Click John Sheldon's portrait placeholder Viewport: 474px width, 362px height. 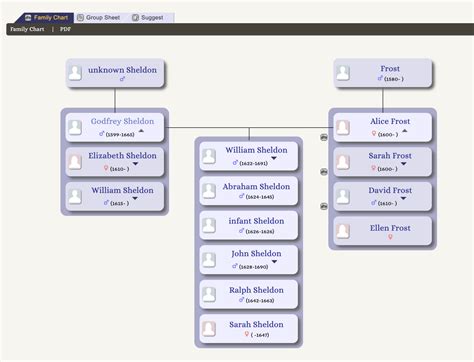209,260
